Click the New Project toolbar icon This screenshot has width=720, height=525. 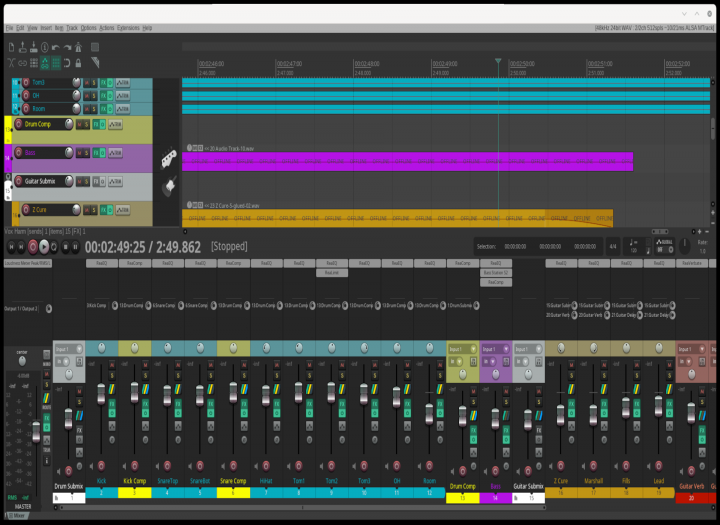[9, 46]
